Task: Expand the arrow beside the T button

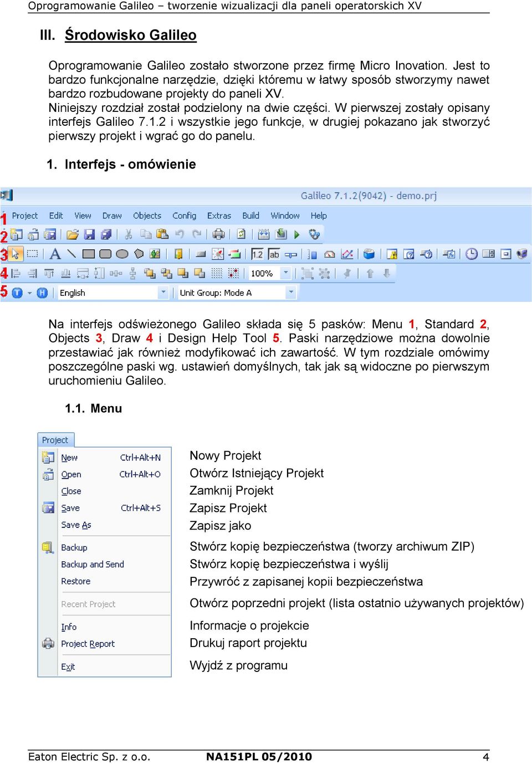Action: [29, 293]
